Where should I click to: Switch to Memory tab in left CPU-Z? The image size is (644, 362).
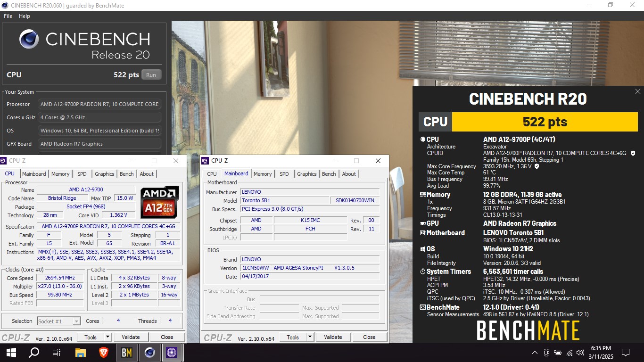coord(60,174)
